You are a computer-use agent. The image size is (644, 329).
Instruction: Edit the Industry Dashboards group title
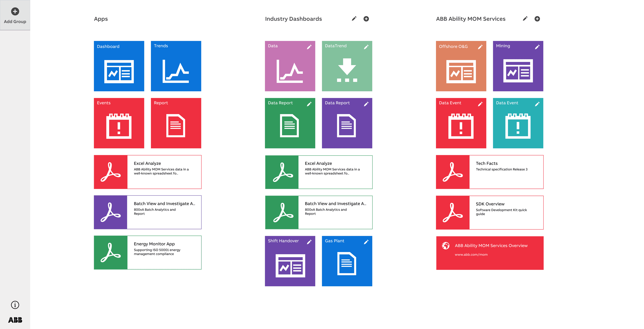[x=354, y=19]
